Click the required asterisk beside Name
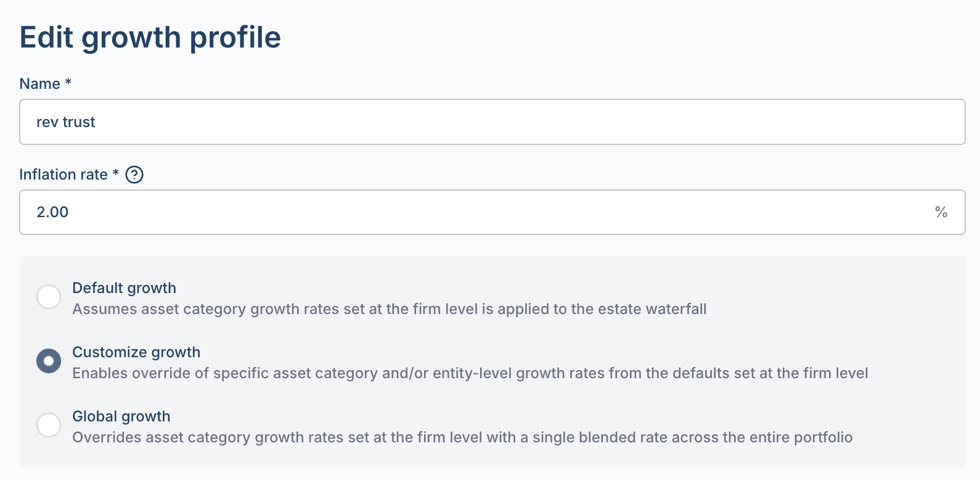The width and height of the screenshot is (980, 480). (68, 82)
